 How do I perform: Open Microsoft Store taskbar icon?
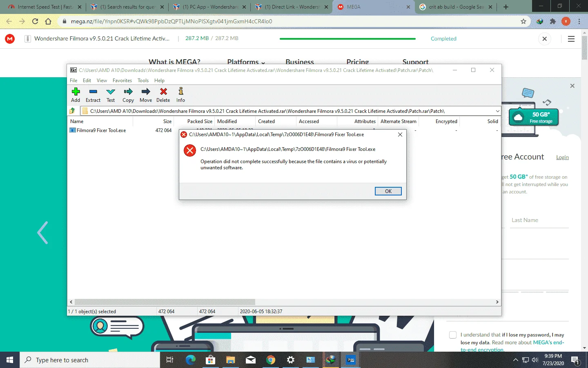click(x=210, y=360)
